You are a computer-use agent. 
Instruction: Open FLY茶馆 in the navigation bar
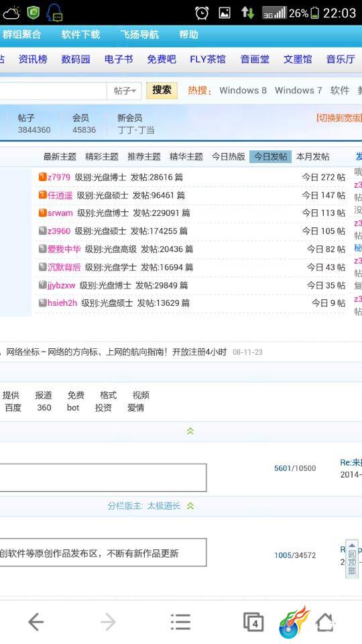[208, 59]
